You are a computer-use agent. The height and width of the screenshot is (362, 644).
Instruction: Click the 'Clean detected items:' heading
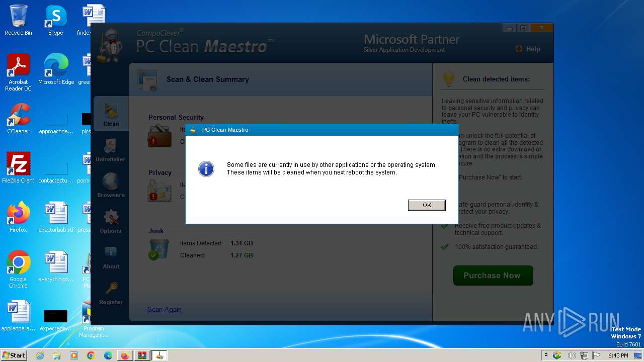click(496, 79)
